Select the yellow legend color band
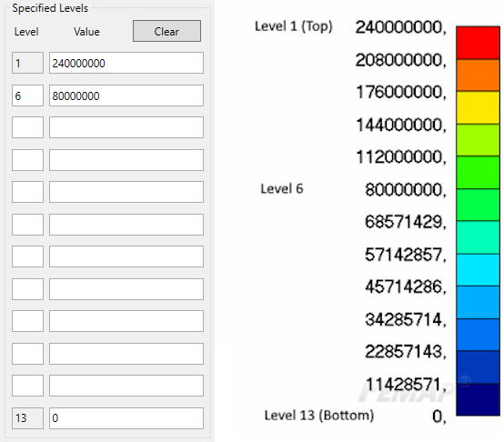 [x=478, y=107]
